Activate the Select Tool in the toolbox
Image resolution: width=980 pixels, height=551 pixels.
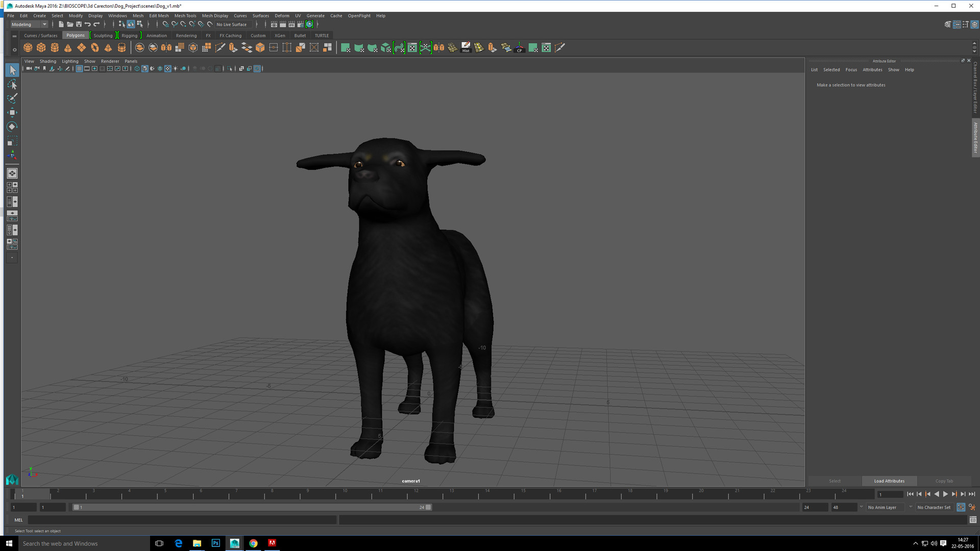[12, 70]
